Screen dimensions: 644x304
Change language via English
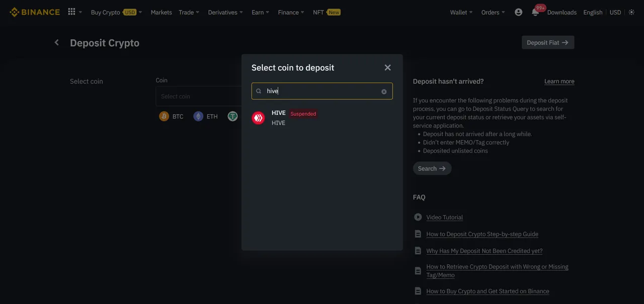coord(593,12)
